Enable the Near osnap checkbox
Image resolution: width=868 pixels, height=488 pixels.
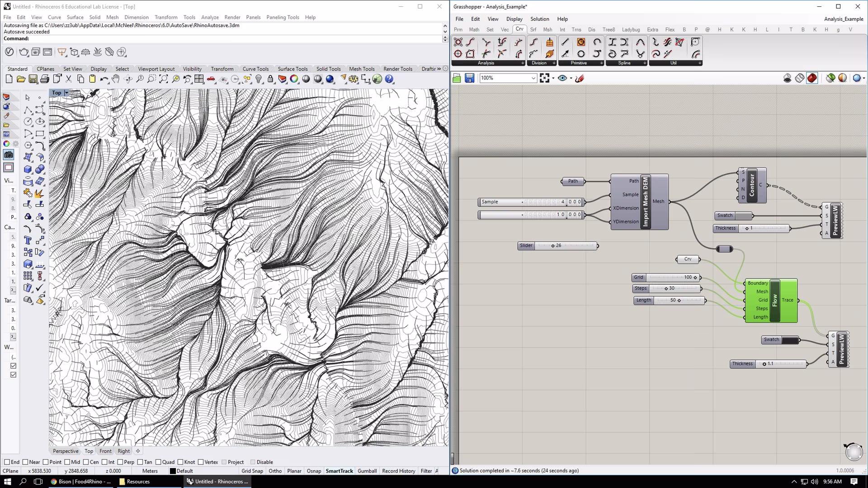coord(25,462)
